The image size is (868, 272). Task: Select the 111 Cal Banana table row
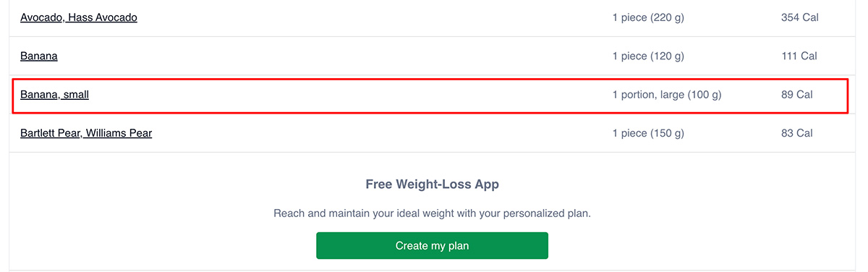(x=432, y=56)
